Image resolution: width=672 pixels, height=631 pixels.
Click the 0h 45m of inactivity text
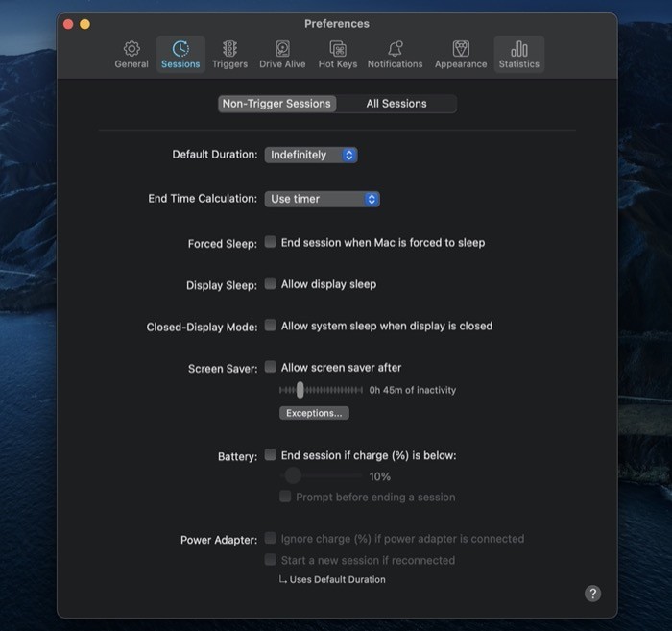pos(412,390)
